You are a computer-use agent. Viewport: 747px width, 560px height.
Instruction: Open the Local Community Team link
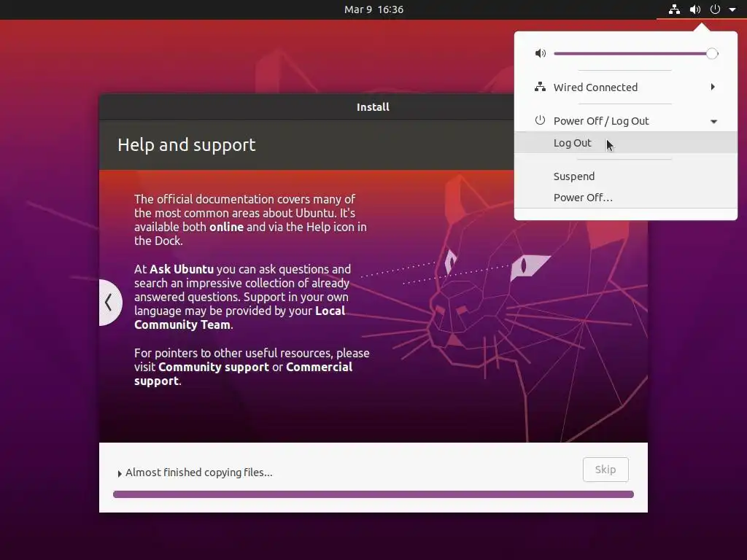(239, 318)
